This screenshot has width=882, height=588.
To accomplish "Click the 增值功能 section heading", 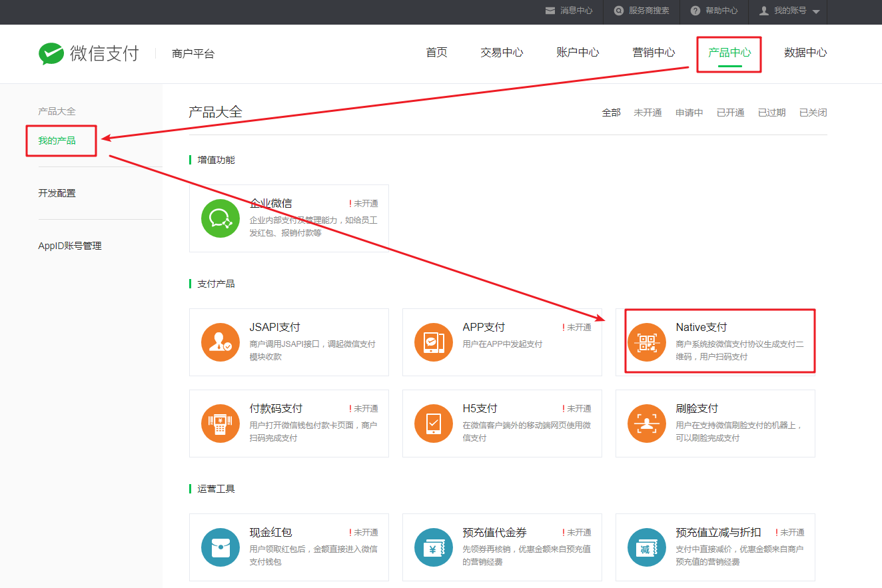I will (x=216, y=160).
